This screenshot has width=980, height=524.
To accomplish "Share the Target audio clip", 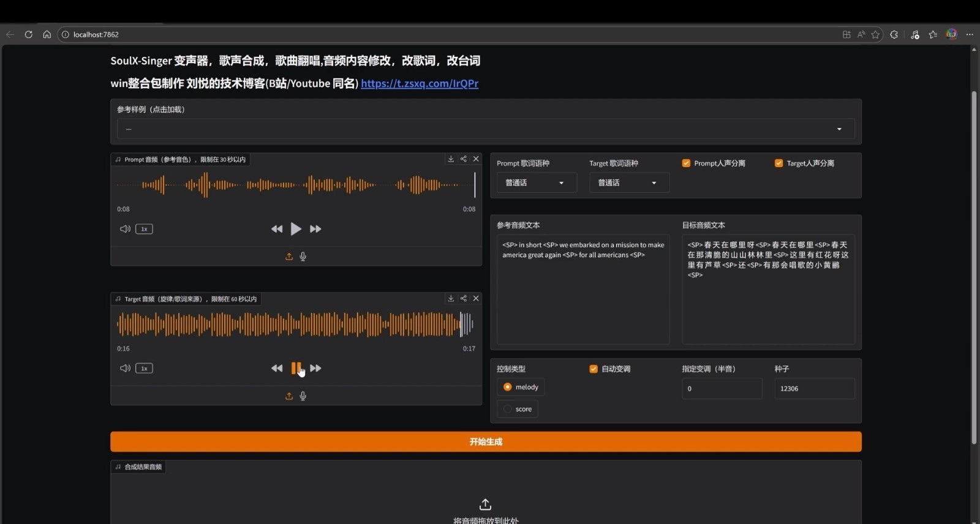I will [464, 299].
